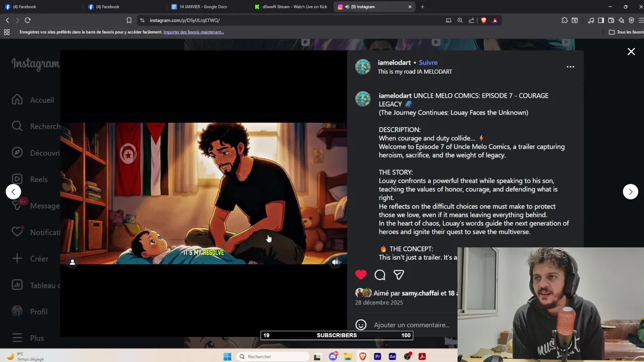Image resolution: width=644 pixels, height=362 pixels.
Task: Switch to d0wwN Stream Kick tab
Action: [x=291, y=7]
